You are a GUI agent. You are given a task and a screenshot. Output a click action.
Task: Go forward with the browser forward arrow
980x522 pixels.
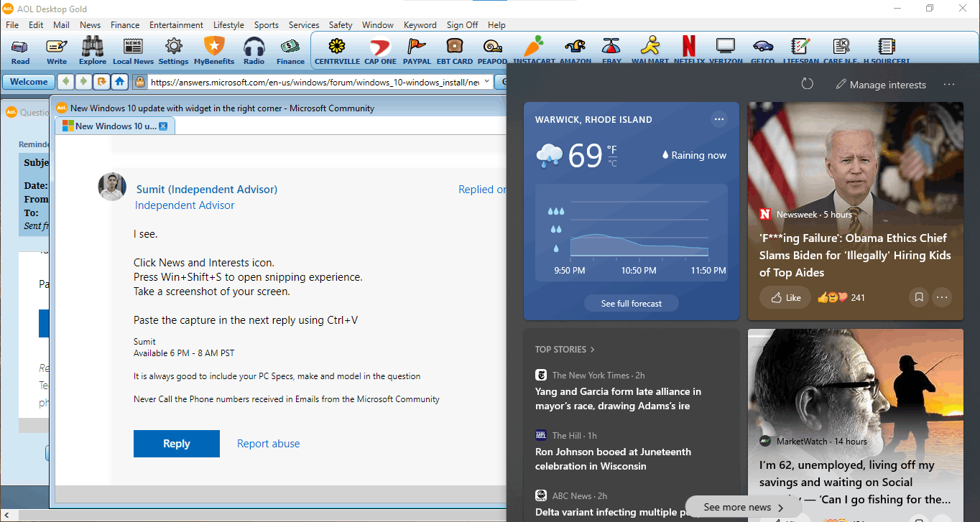(x=83, y=82)
